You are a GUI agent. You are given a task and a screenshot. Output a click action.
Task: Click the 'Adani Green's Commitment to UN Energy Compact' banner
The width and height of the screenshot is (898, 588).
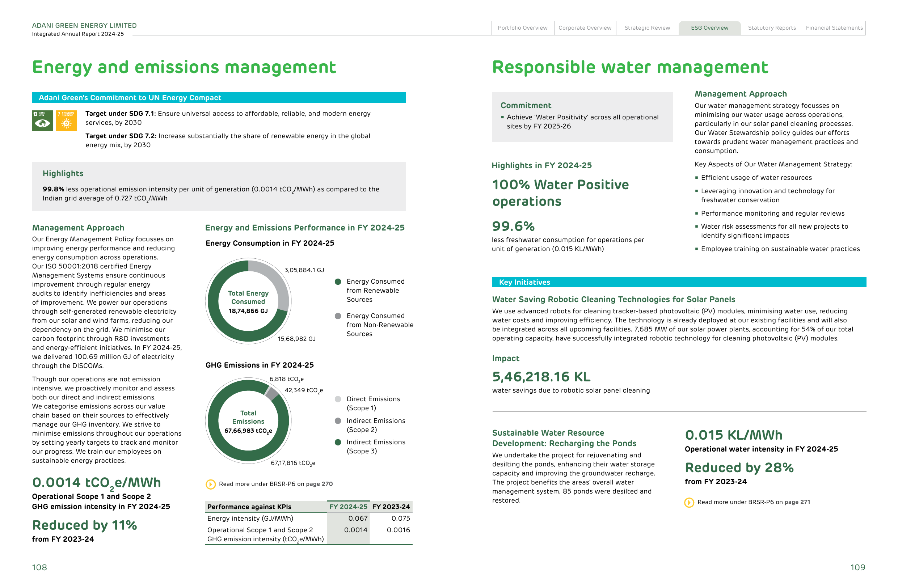point(219,98)
